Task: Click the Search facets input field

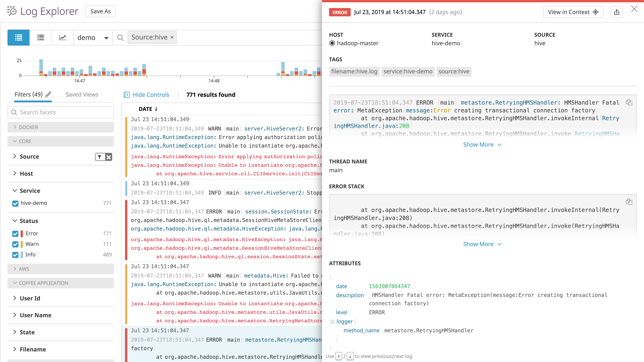Action: pos(61,112)
